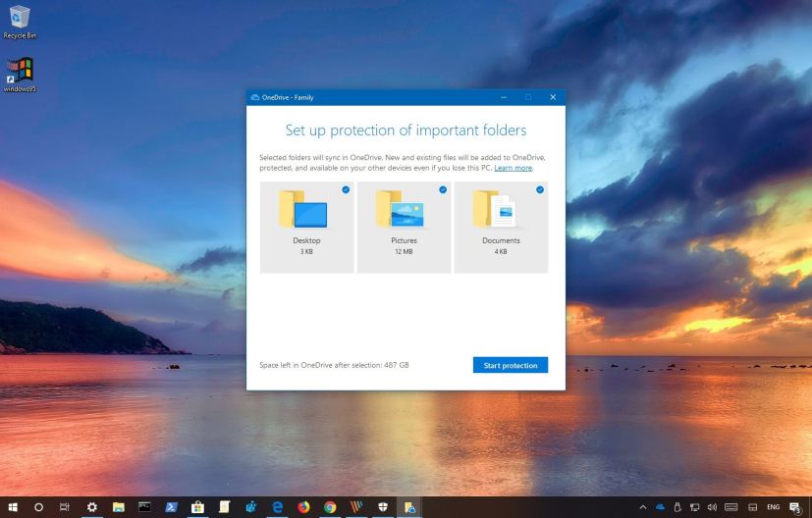Click the OneDrive cloud tray icon
812x518 pixels.
click(660, 507)
